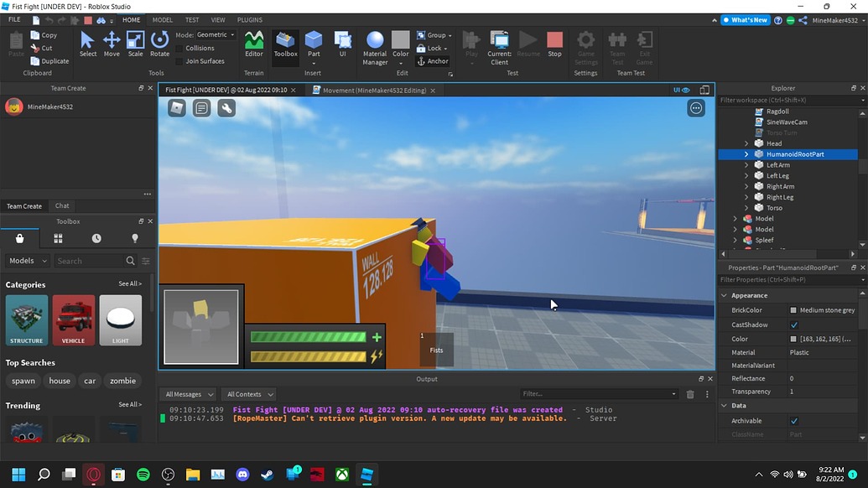Open the Terrain Editor
The height and width of the screenshot is (488, 868).
tap(253, 44)
